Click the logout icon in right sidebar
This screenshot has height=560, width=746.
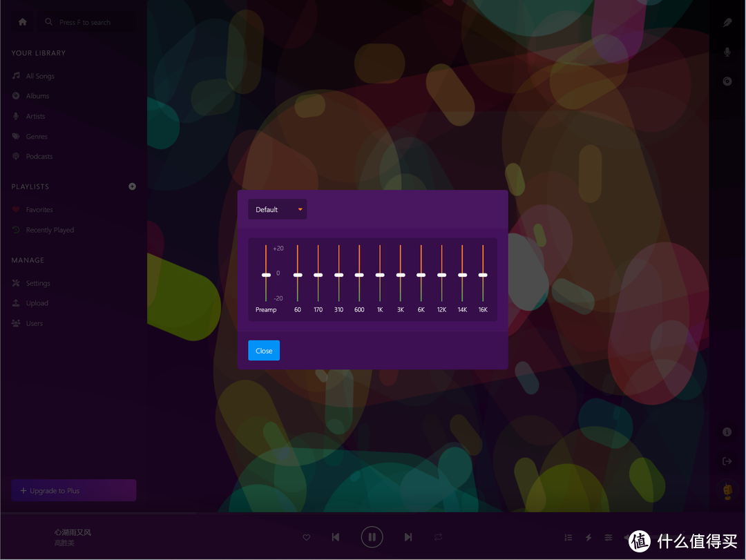click(727, 461)
